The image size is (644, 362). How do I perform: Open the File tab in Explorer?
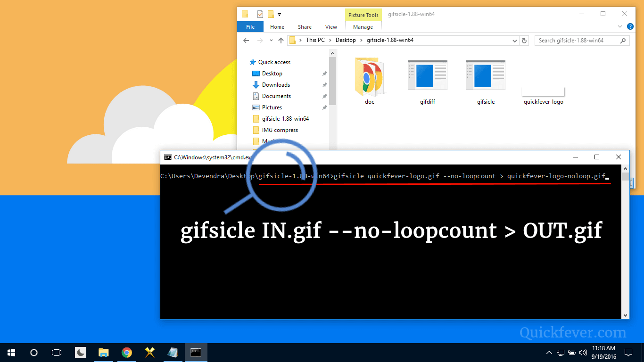(250, 27)
